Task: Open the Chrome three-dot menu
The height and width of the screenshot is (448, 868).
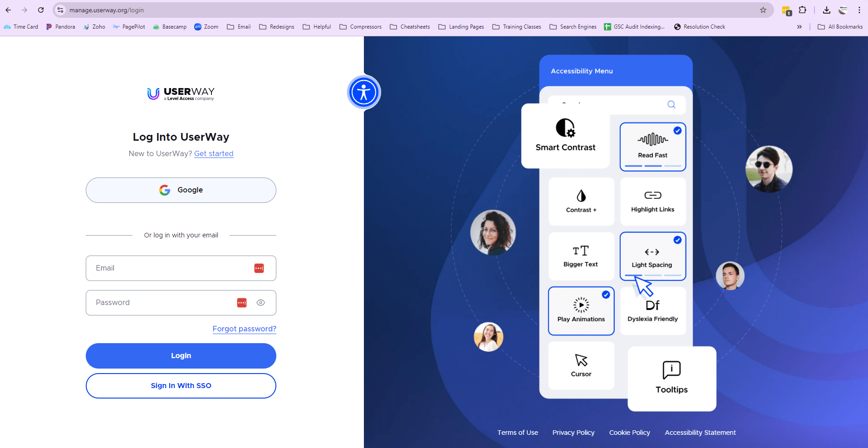Action: point(859,10)
